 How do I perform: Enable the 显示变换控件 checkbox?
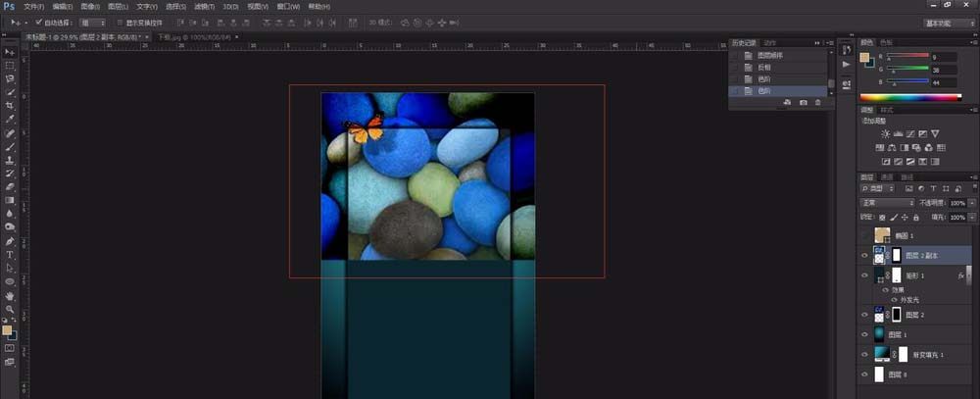(119, 21)
